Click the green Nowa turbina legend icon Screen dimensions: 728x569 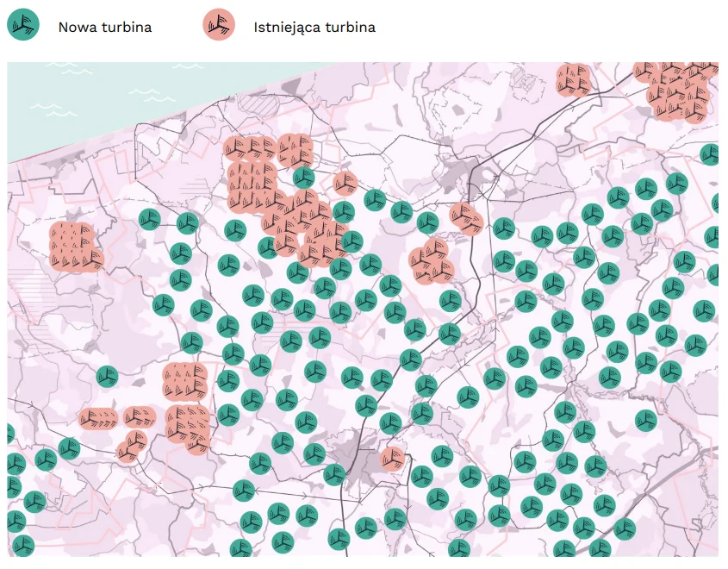click(22, 26)
